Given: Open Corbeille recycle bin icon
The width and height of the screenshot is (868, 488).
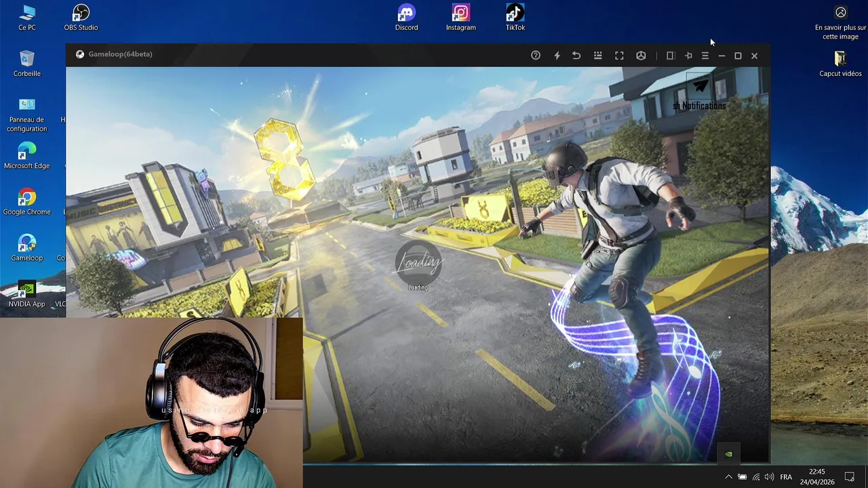Looking at the screenshot, I should (27, 64).
